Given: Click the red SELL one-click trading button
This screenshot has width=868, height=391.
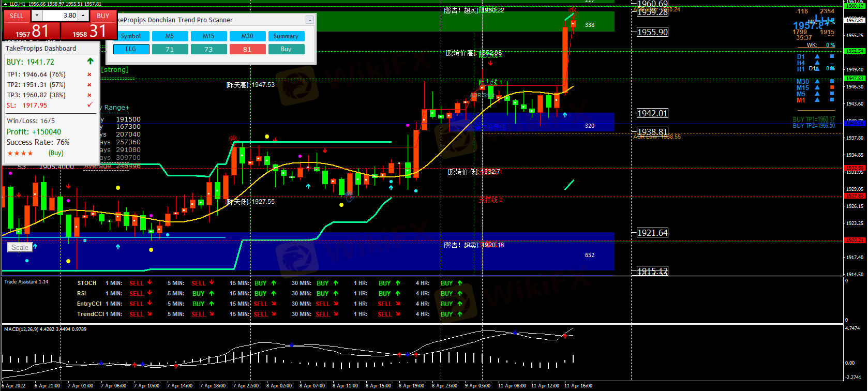Looking at the screenshot, I should pyautogui.click(x=17, y=16).
